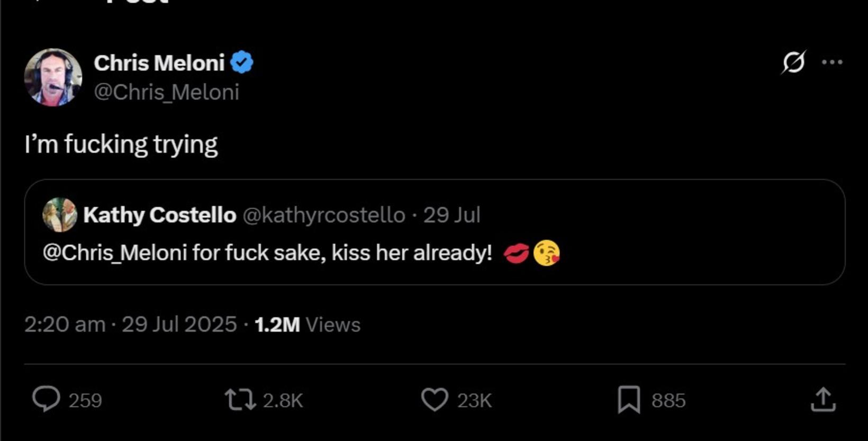Click the blue verified badge
The height and width of the screenshot is (441, 868).
click(241, 62)
